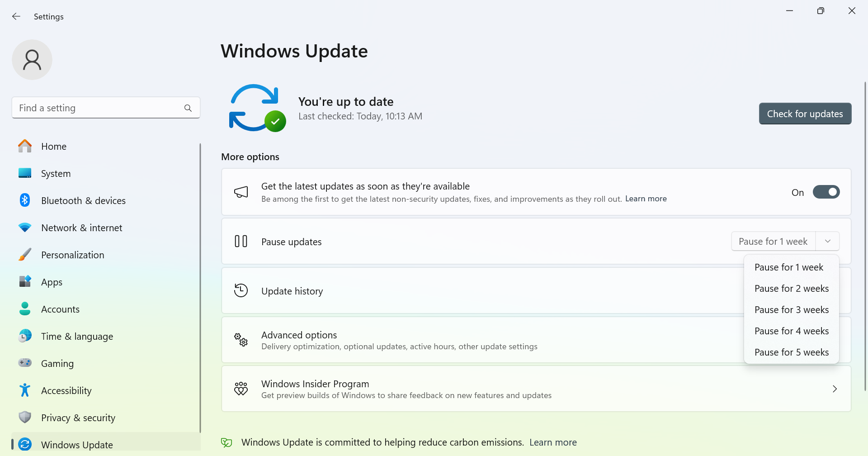Click the sidebar navigation scrollbar

pos(200,288)
